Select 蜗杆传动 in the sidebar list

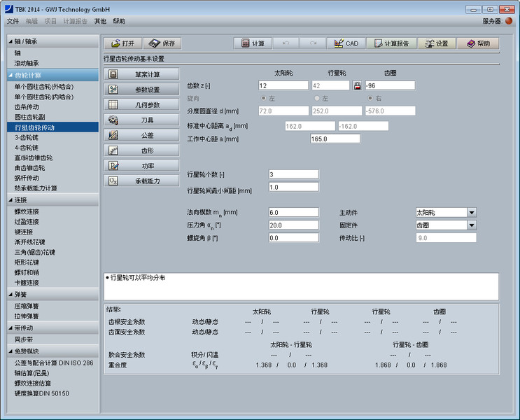(30, 178)
